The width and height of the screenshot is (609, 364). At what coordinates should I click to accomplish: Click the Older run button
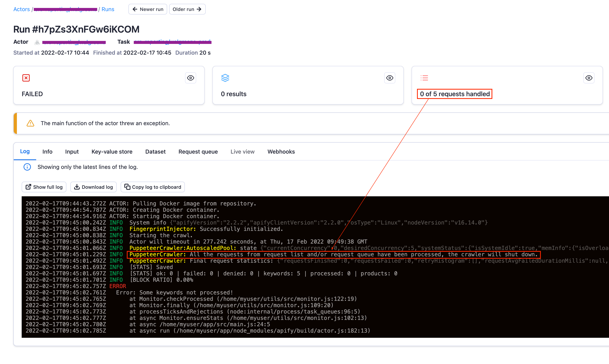187,9
